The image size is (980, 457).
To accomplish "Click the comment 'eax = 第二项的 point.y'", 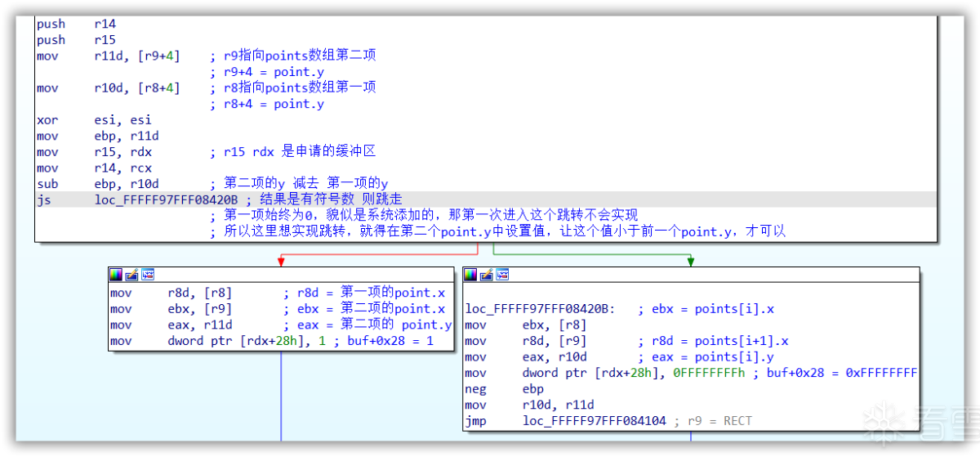I will tap(367, 325).
